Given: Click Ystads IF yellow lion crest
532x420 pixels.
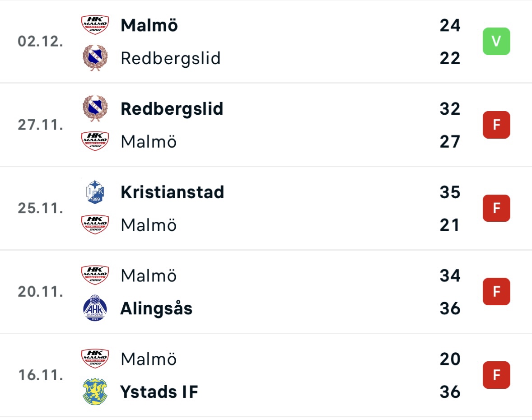Looking at the screenshot, I should (x=95, y=392).
